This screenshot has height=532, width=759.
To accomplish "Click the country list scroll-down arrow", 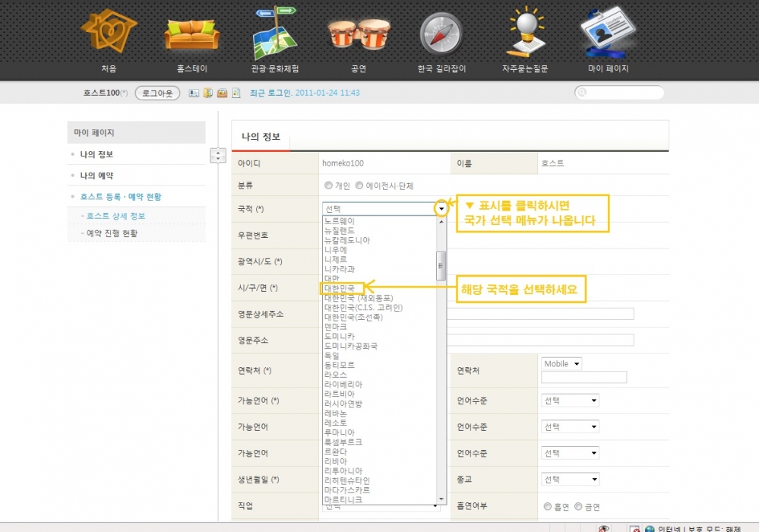I will [x=441, y=499].
